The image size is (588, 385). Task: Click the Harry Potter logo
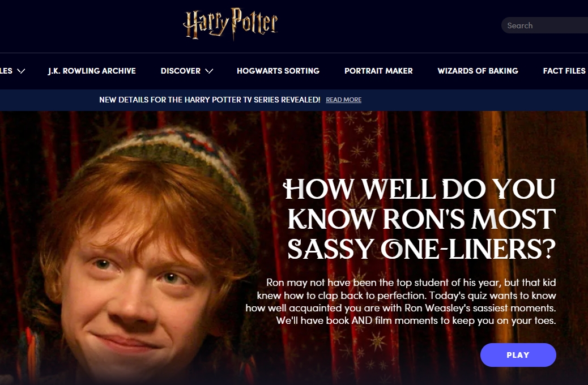click(x=230, y=24)
